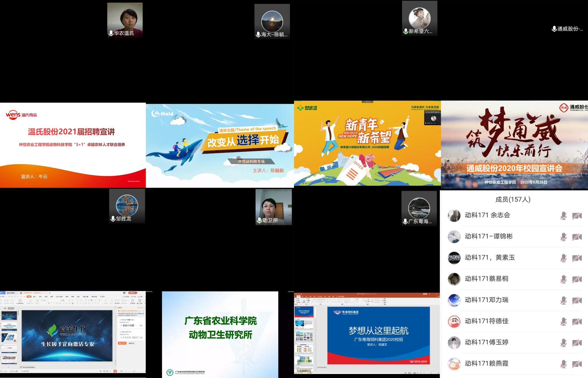This screenshot has height=378, width=588.
Task: Click new tab plus in WPS window
Action: (50, 293)
